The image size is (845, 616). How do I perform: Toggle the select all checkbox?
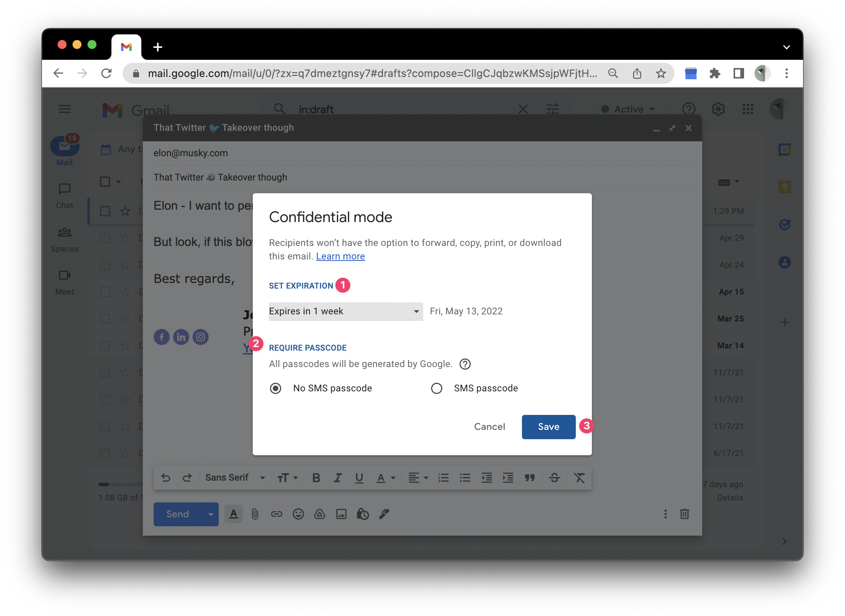coord(105,182)
